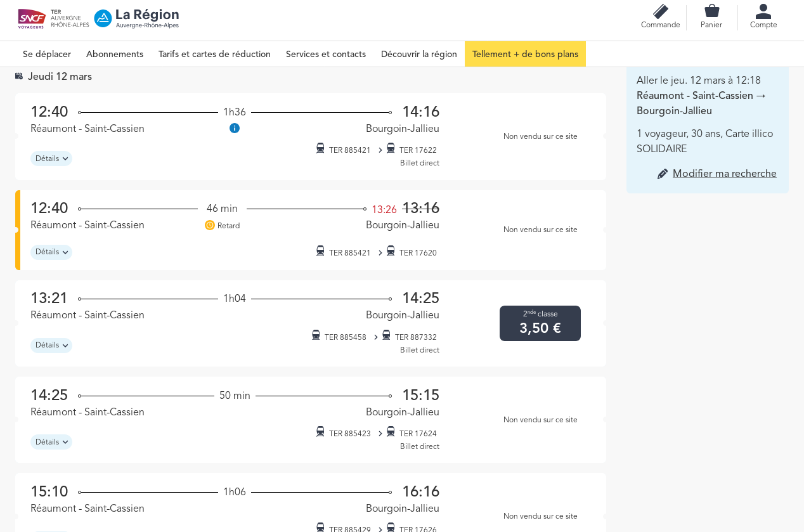This screenshot has height=532, width=804.
Task: Expand Détails for the 12:40 to 14:16 trip
Action: tap(51, 159)
